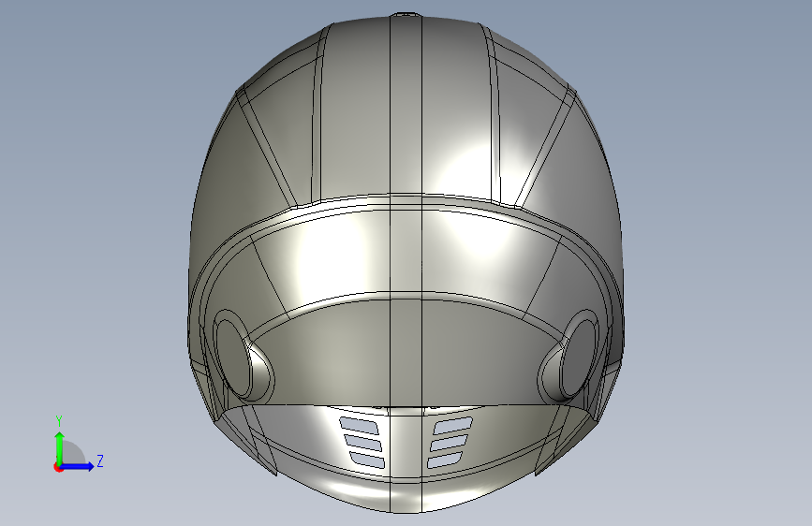This screenshot has width=812, height=526.
Task: Click the green Y axis arrow
Action: [x=59, y=447]
